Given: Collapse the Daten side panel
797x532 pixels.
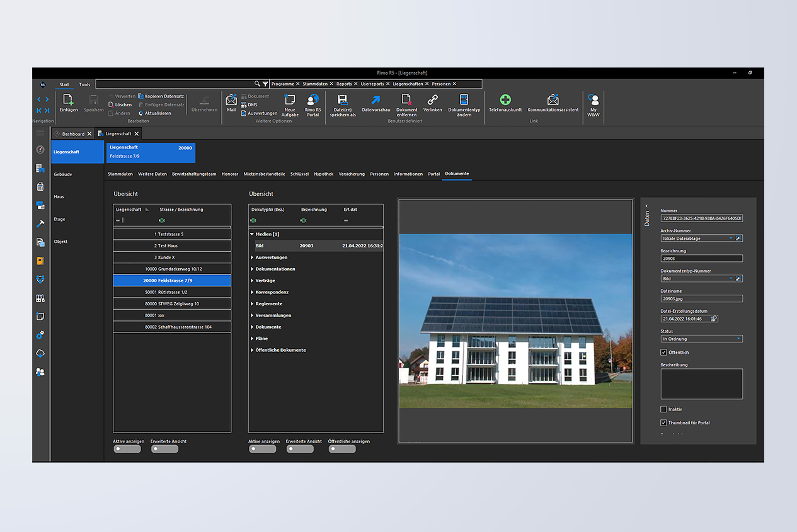Looking at the screenshot, I should pos(646,206).
